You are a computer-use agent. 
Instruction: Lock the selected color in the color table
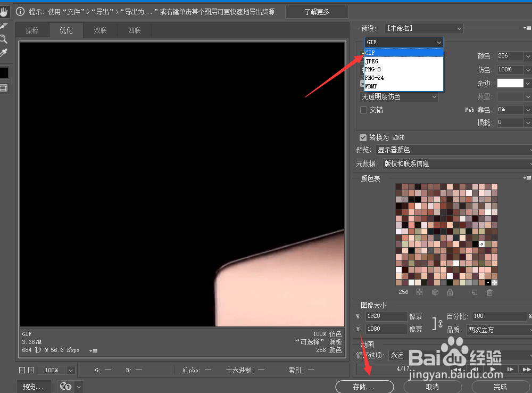[450, 292]
